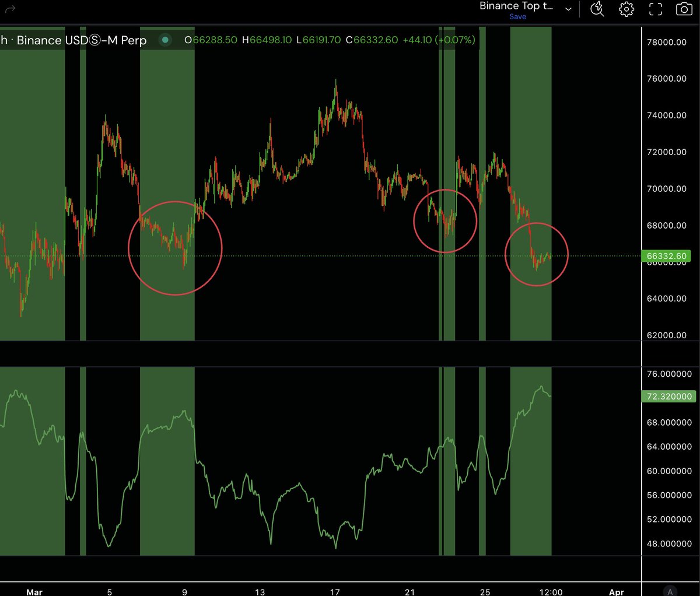The width and height of the screenshot is (700, 596).
Task: Click the 78000.00 price axis label
Action: pos(666,42)
